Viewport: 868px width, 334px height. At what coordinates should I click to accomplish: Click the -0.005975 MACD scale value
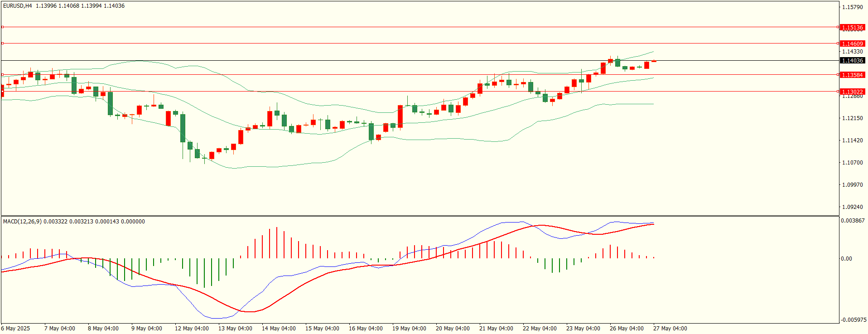pos(853,320)
